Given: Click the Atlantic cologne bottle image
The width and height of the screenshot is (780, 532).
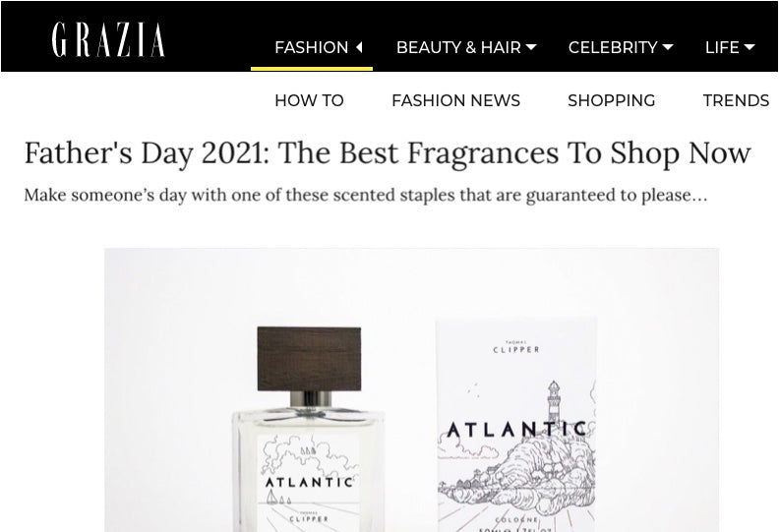Looking at the screenshot, I should tap(309, 429).
